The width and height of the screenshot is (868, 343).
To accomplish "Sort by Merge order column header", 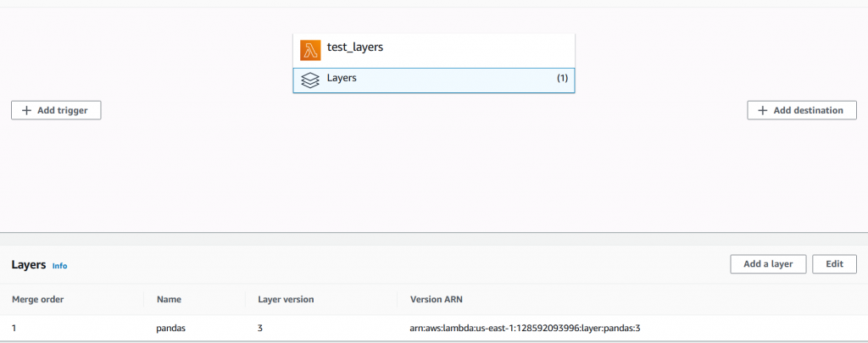I will pyautogui.click(x=37, y=299).
